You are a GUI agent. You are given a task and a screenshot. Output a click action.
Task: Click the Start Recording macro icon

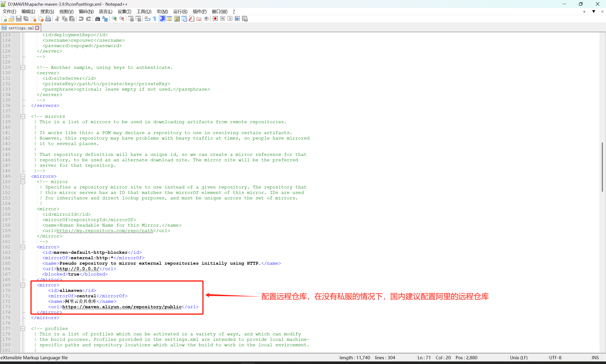click(x=215, y=19)
